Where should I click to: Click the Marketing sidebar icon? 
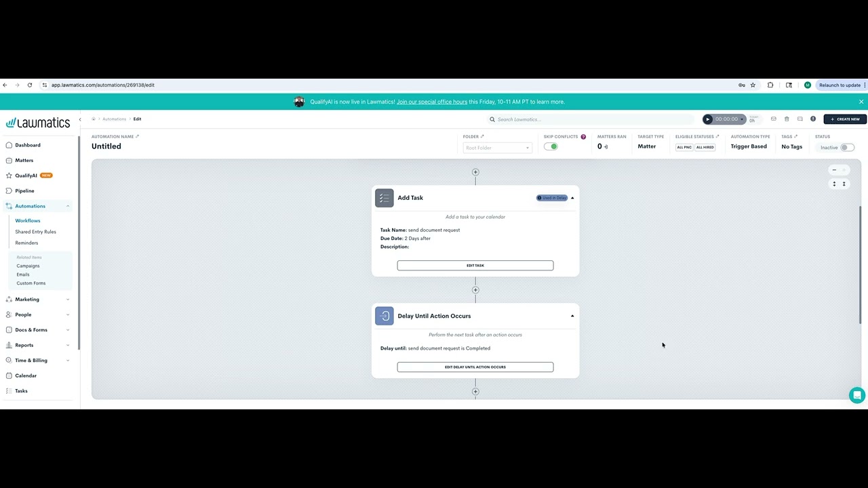tap(9, 300)
